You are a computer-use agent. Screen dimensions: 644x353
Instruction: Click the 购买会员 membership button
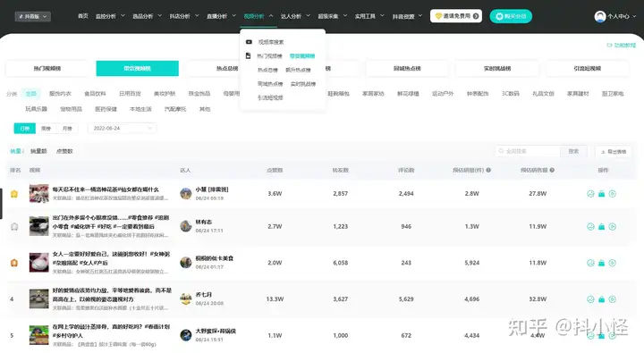pyautogui.click(x=511, y=16)
